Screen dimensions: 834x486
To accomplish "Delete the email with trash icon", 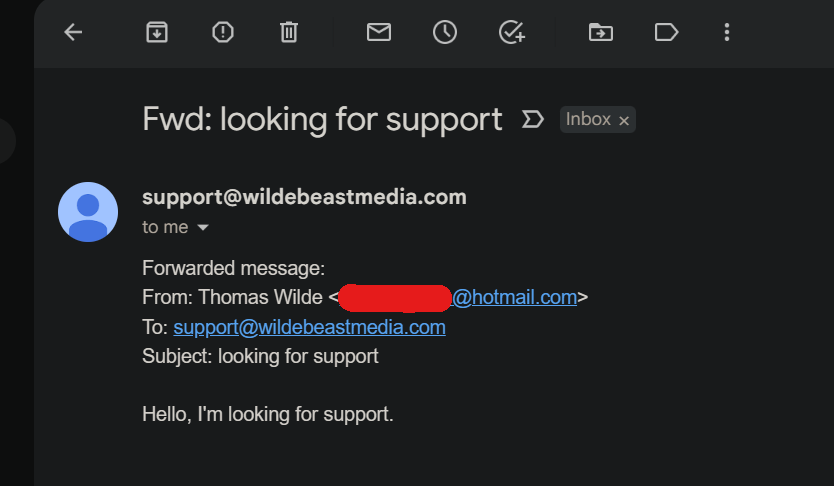I will (x=289, y=33).
